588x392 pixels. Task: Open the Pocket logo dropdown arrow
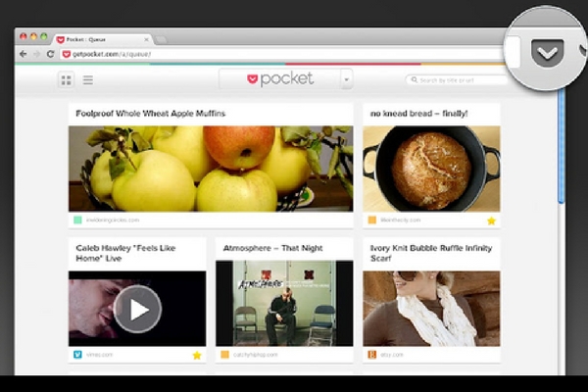[347, 79]
